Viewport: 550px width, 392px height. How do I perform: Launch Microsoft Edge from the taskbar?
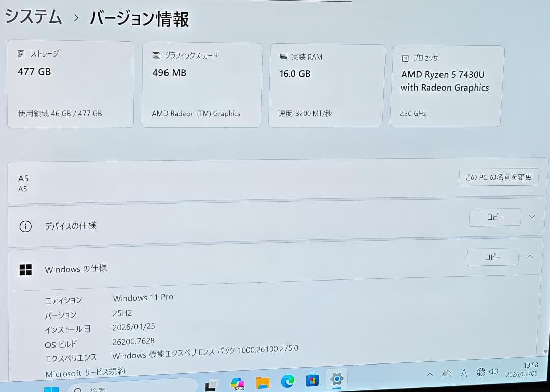[x=288, y=381]
